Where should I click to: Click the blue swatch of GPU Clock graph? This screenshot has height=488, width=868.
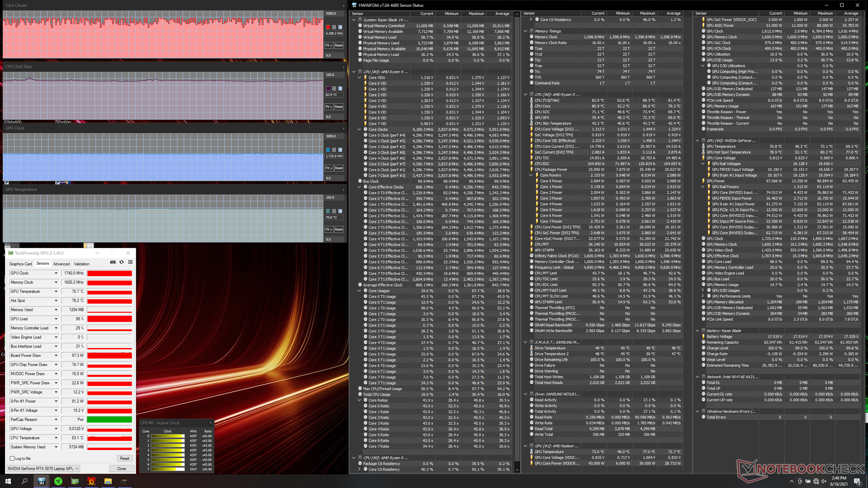[328, 150]
